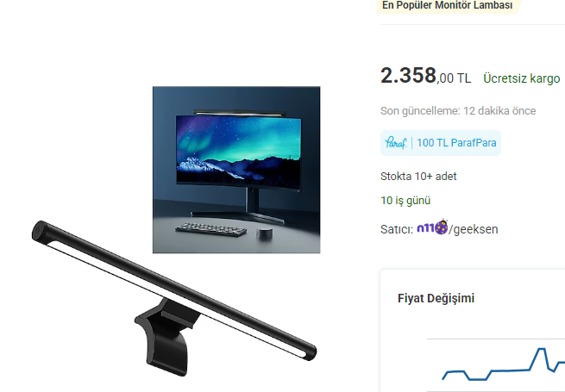Viewport: 565px width, 392px height.
Task: Click the Ücretsiz kargo label
Action: tap(521, 78)
